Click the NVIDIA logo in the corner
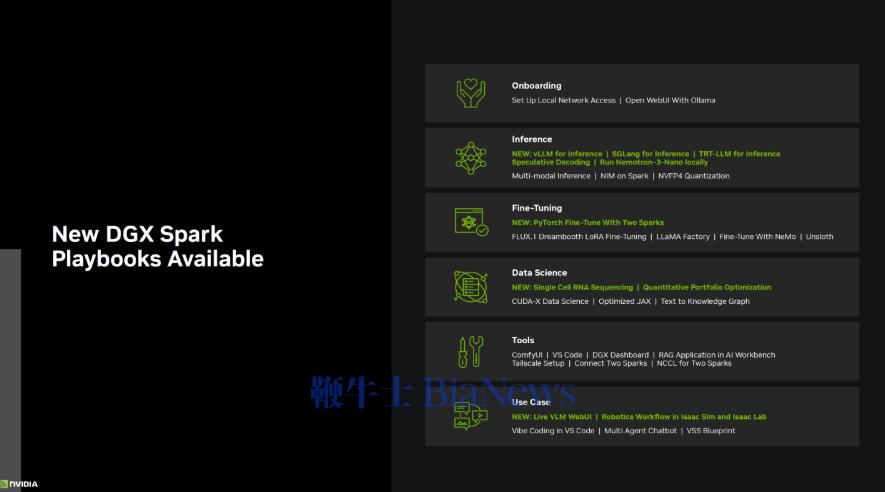Image resolution: width=885 pixels, height=492 pixels. coord(19,484)
